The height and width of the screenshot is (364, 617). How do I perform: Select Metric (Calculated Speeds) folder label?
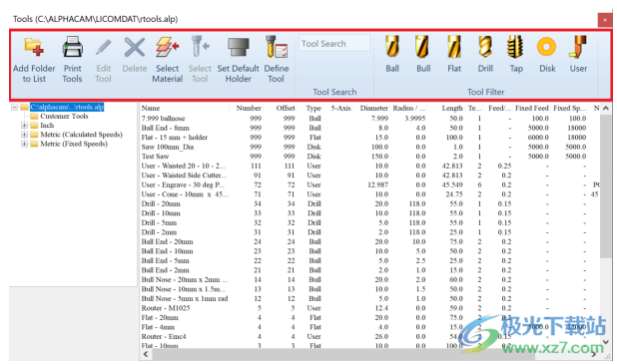point(82,135)
